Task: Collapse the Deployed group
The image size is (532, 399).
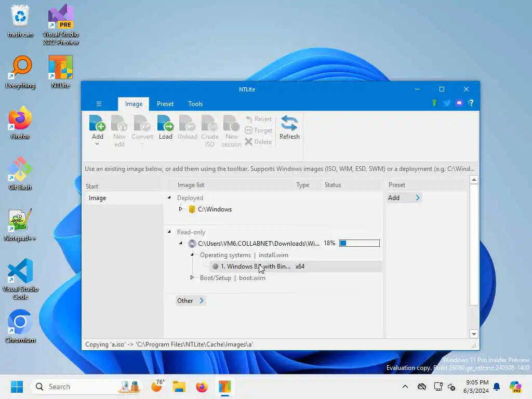Action: (x=169, y=197)
